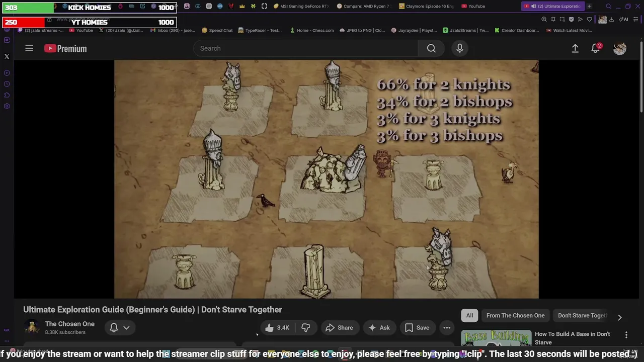Switch to 'MSI Gaming GeForce RTX' tab
The width and height of the screenshot is (644, 362).
tap(301, 6)
